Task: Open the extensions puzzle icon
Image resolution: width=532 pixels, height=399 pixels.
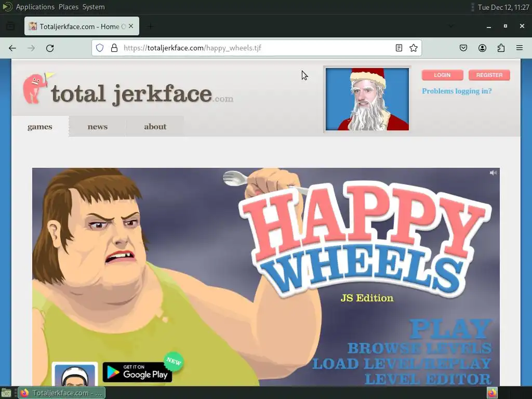Action: [x=501, y=48]
